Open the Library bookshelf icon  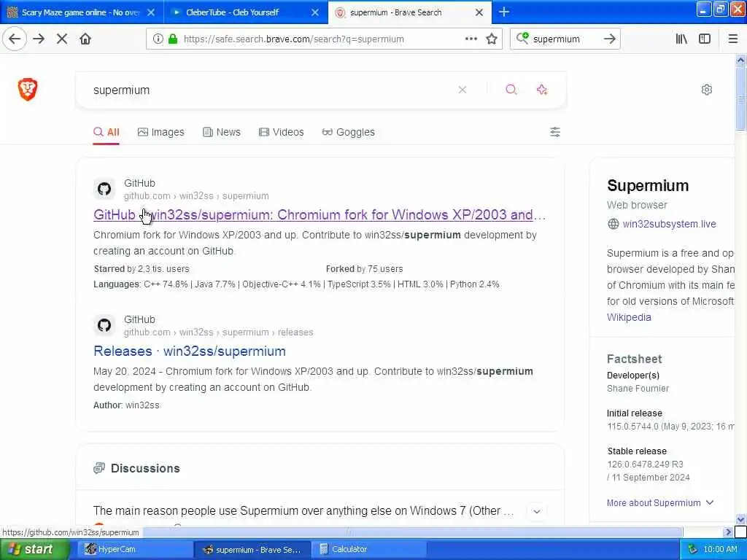[681, 39]
